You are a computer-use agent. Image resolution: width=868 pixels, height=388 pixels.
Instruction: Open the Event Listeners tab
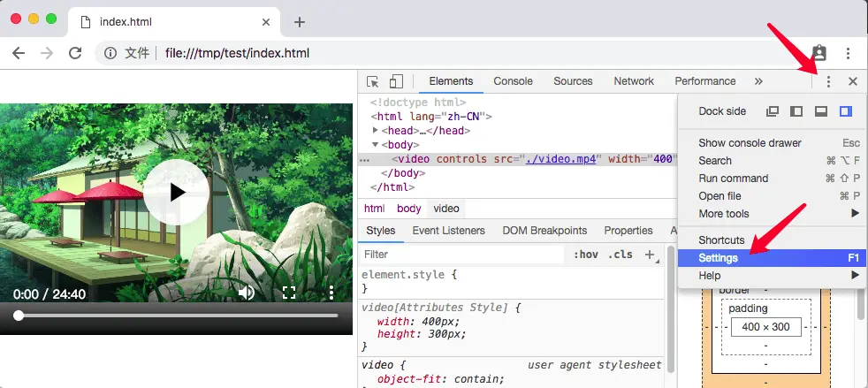click(448, 231)
